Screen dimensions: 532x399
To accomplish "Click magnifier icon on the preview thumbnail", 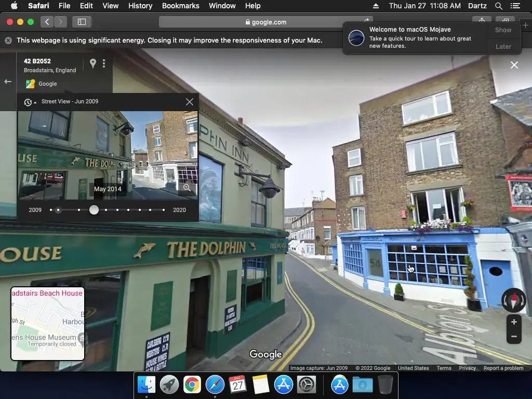I will tap(187, 188).
